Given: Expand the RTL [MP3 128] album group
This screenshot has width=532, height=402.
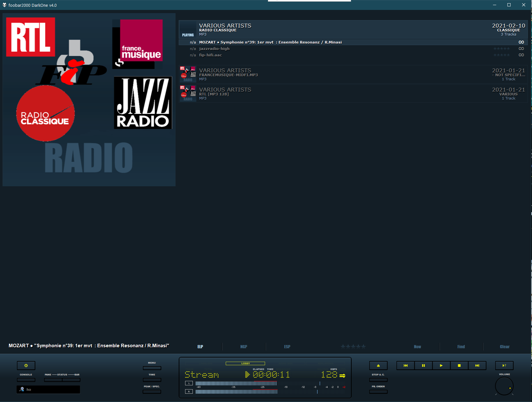Looking at the screenshot, I should [353, 93].
